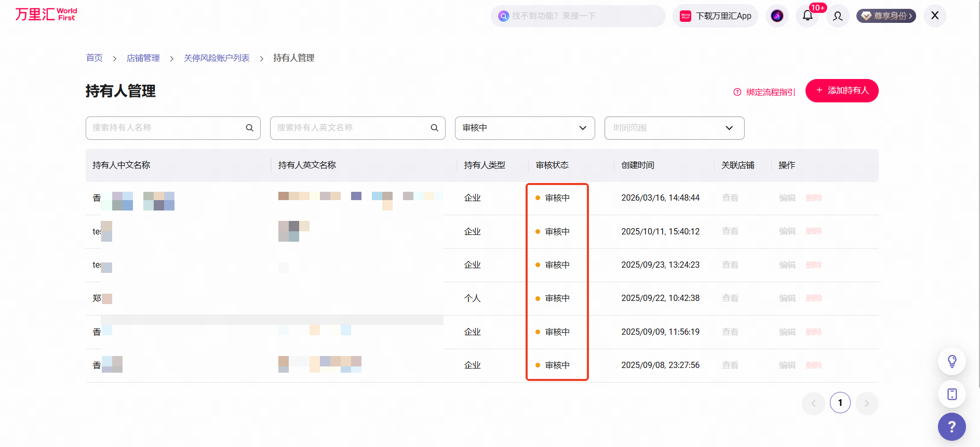Go to 店铺管理 in the breadcrumb
The height and width of the screenshot is (447, 980).
(143, 58)
